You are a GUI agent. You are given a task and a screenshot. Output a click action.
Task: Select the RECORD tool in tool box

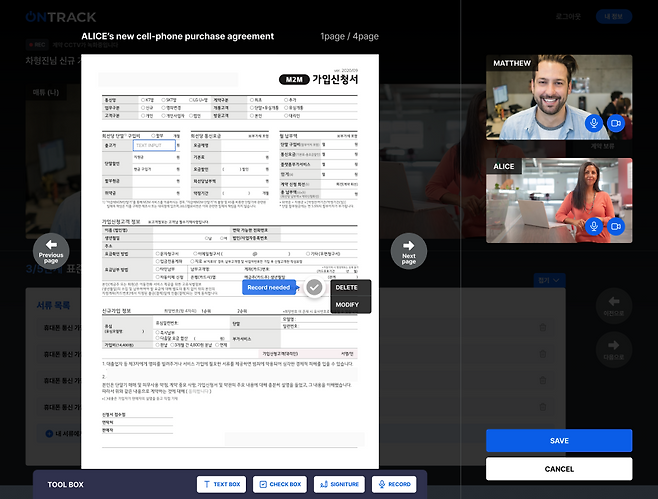click(x=394, y=484)
